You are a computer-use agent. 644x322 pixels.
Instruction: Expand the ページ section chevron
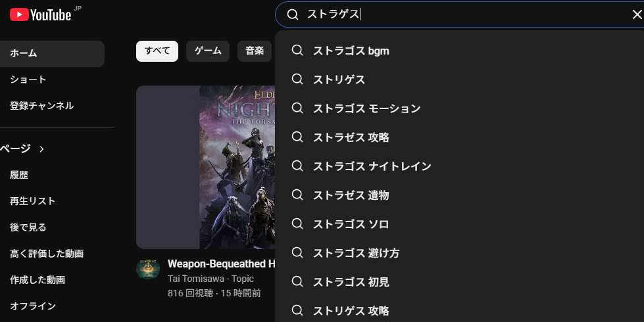(x=41, y=149)
